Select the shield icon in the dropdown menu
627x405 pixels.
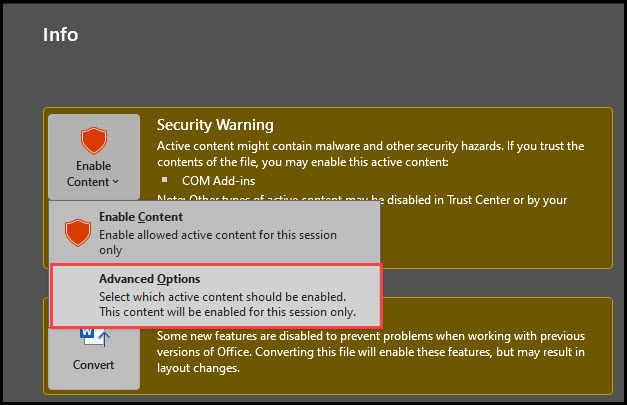(78, 232)
